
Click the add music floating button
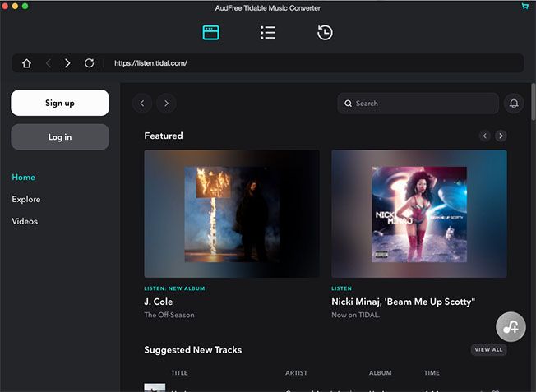tap(511, 327)
